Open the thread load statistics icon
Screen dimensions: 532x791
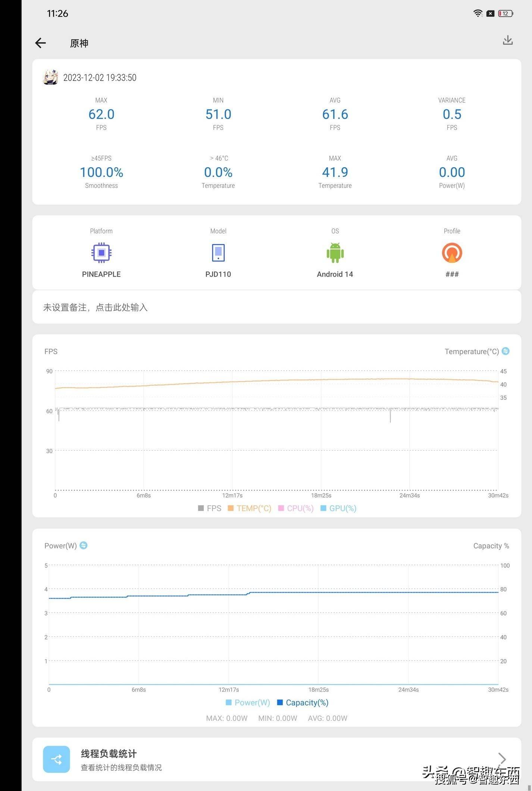click(56, 759)
